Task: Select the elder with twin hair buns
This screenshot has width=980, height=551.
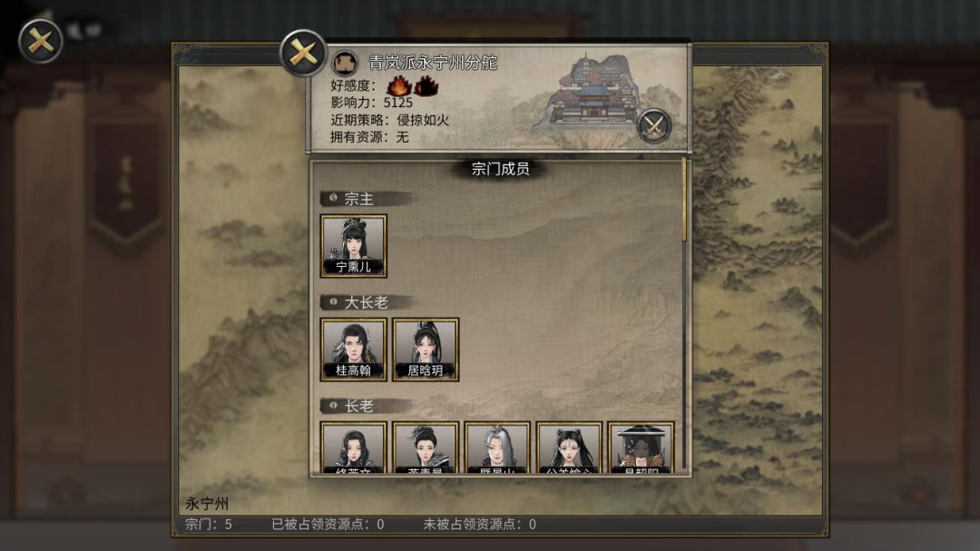Action: 569,448
